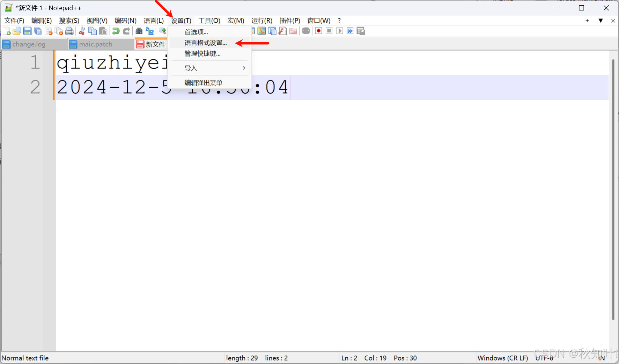Click the + new tab button
The width and height of the screenshot is (619, 364).
(587, 21)
